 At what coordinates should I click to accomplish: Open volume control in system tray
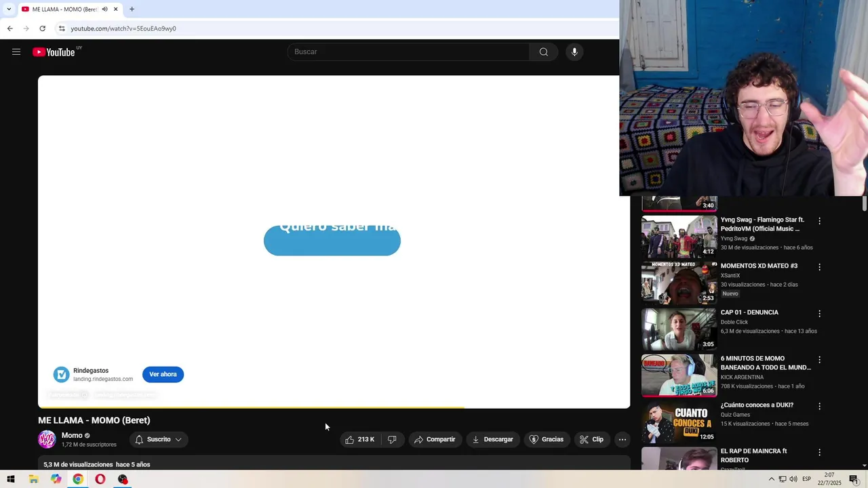(x=793, y=479)
